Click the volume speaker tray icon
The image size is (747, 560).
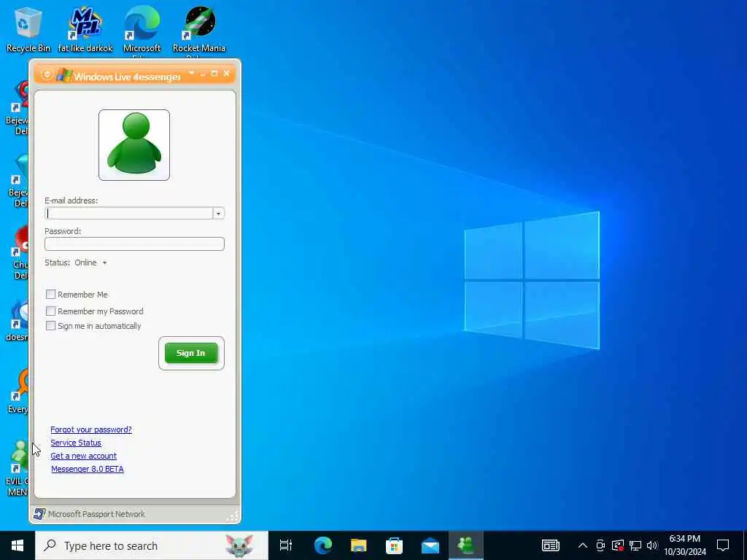(x=651, y=545)
